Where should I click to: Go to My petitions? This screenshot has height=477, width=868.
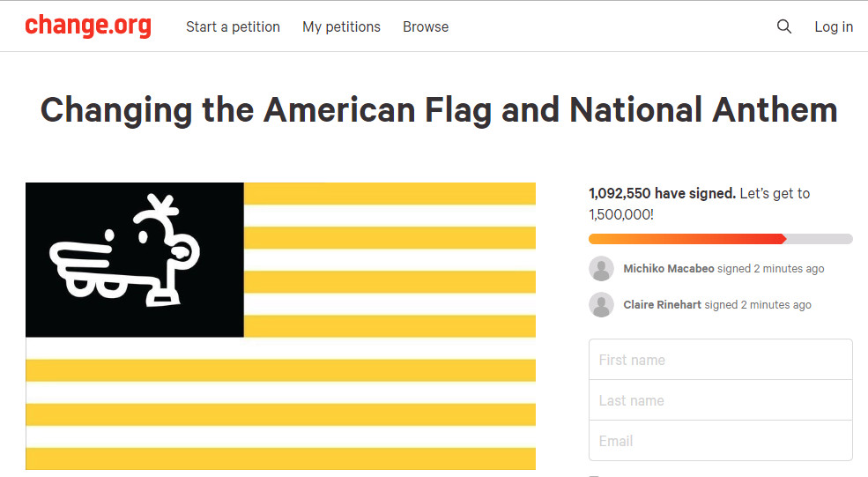[x=341, y=27]
